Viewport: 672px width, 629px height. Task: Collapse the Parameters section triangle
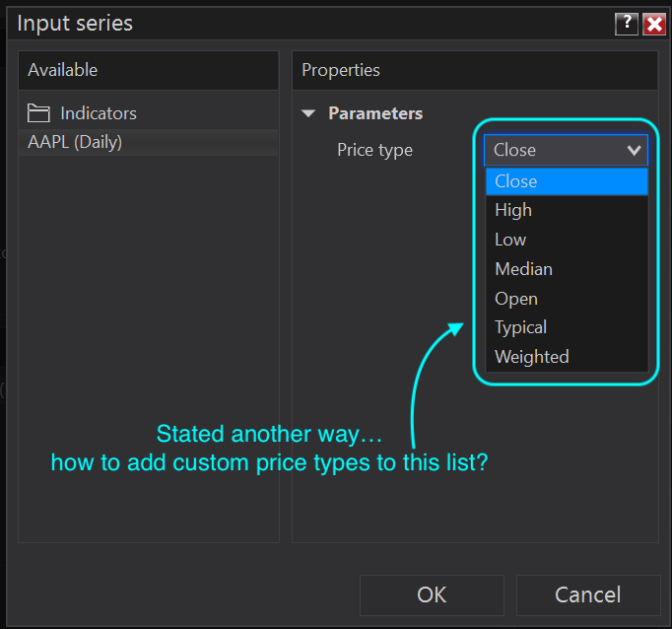tap(309, 113)
